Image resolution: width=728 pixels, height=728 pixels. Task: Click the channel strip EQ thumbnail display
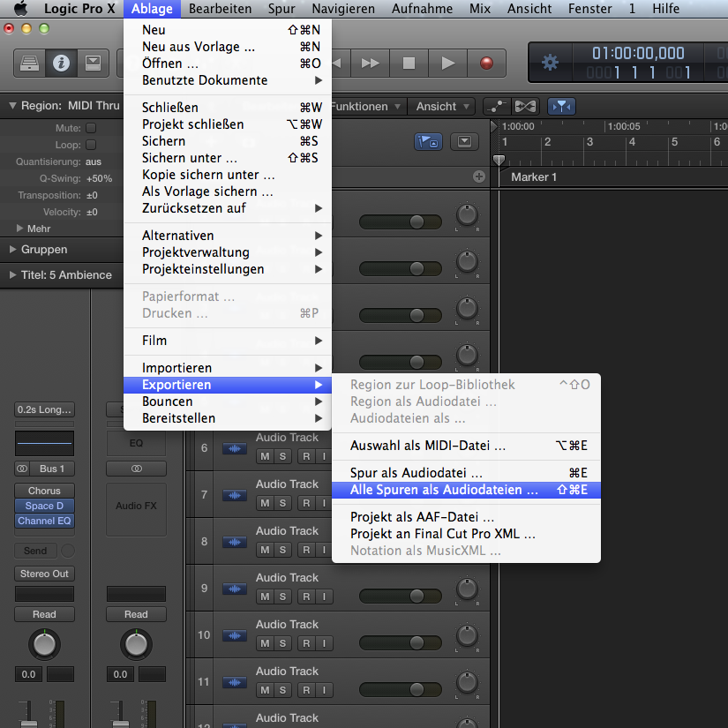[44, 443]
